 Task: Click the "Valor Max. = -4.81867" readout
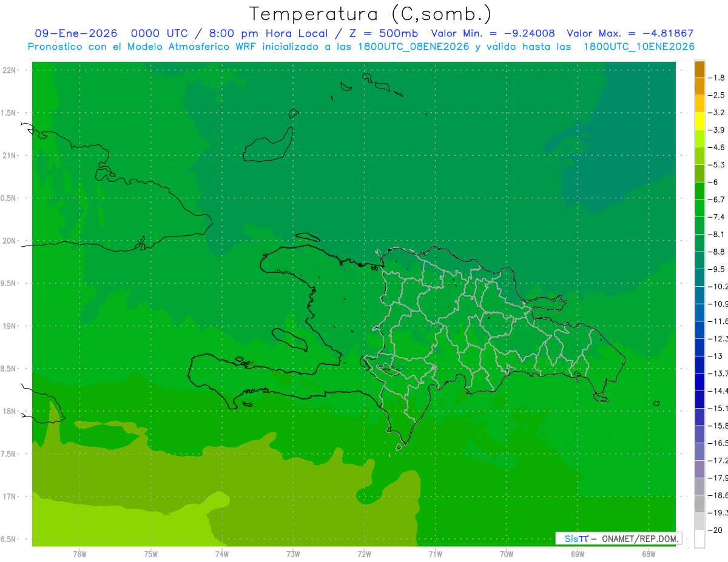(x=630, y=33)
